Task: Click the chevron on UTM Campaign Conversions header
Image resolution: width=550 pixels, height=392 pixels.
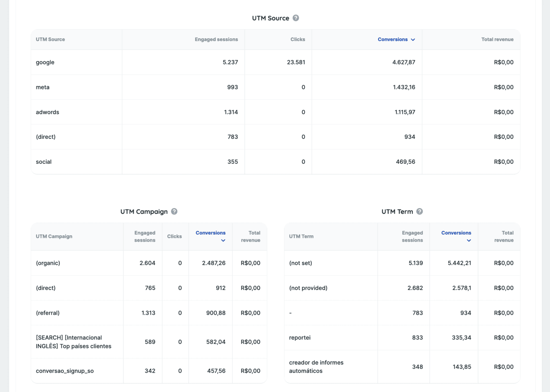Action: click(x=223, y=241)
